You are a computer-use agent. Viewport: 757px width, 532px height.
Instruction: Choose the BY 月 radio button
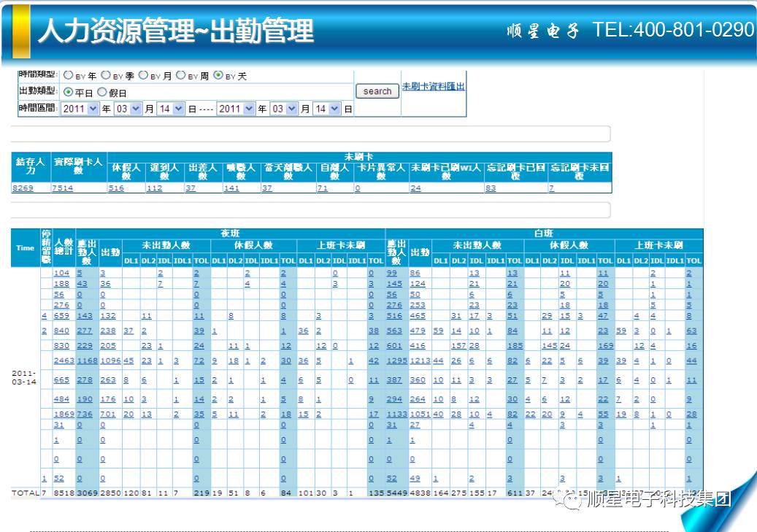coord(143,75)
